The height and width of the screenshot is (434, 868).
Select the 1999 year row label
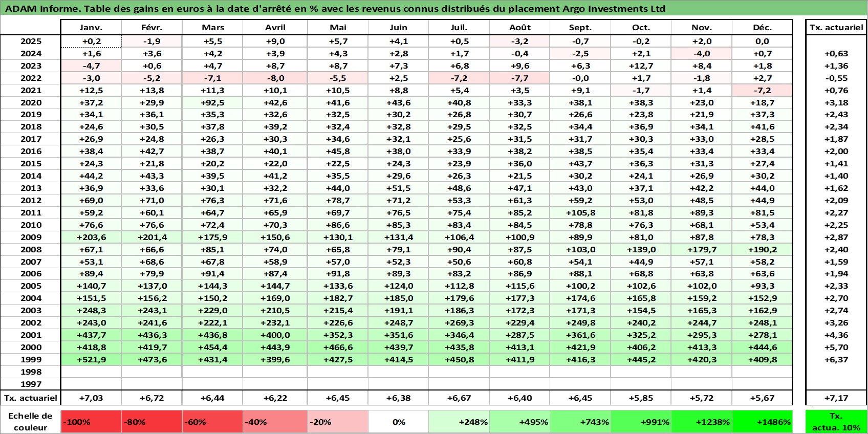(31, 359)
